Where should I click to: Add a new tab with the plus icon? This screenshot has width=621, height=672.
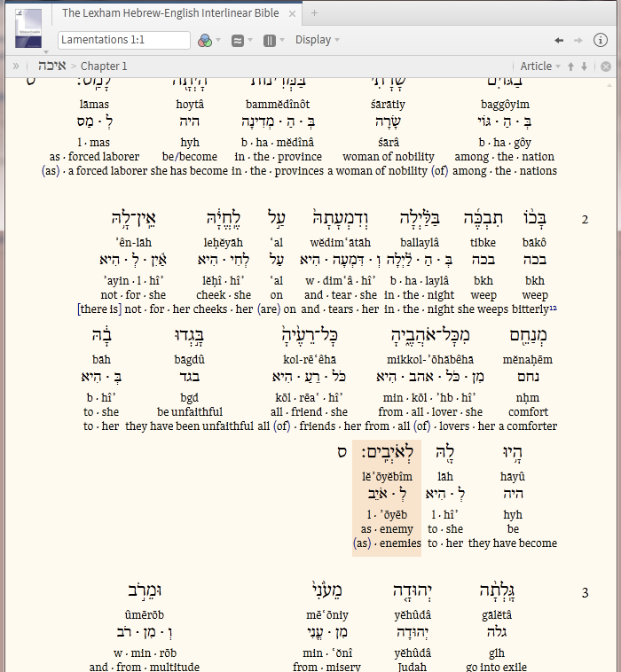pos(314,13)
